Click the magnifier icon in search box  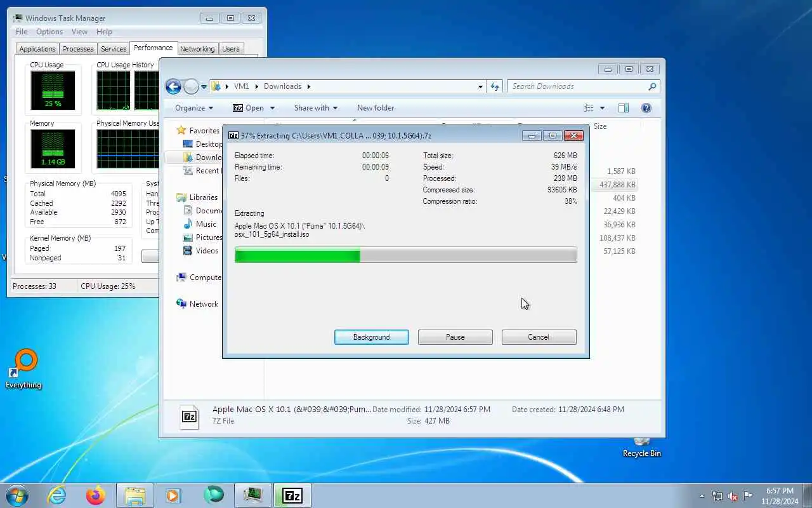pyautogui.click(x=652, y=86)
